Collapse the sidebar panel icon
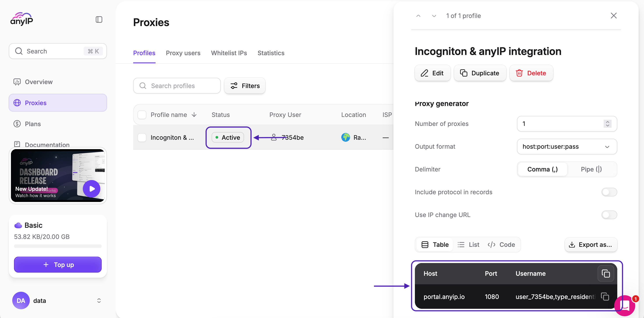The width and height of the screenshot is (644, 318). point(99,19)
